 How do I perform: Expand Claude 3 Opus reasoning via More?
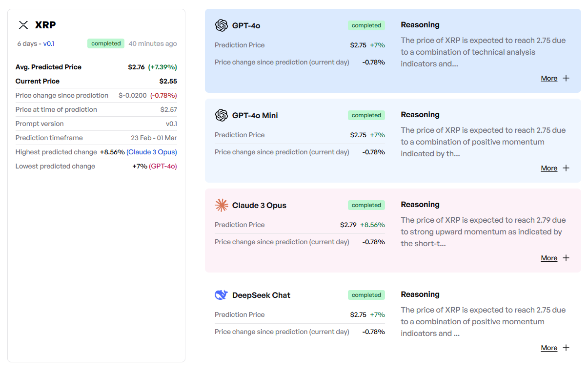(x=549, y=258)
